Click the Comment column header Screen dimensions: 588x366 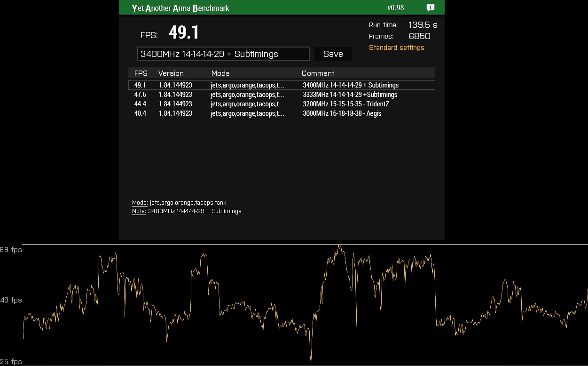[318, 73]
